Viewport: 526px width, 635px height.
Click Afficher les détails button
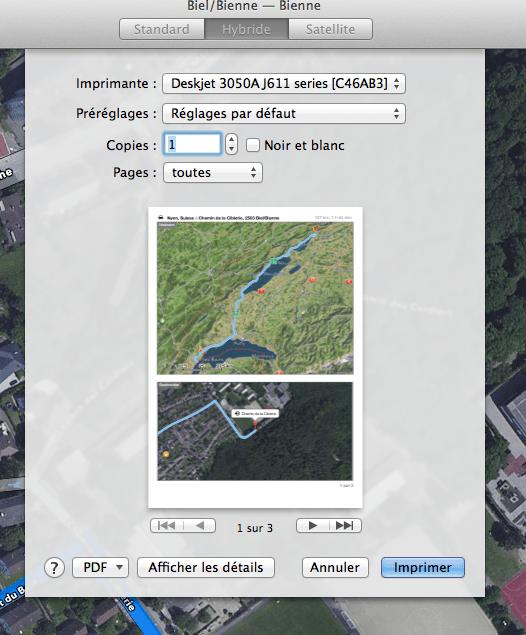click(x=206, y=567)
